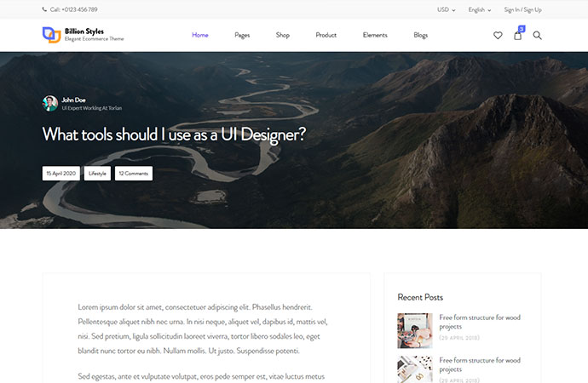Image resolution: width=588 pixels, height=383 pixels.
Task: Expand the English language dropdown
Action: click(479, 10)
